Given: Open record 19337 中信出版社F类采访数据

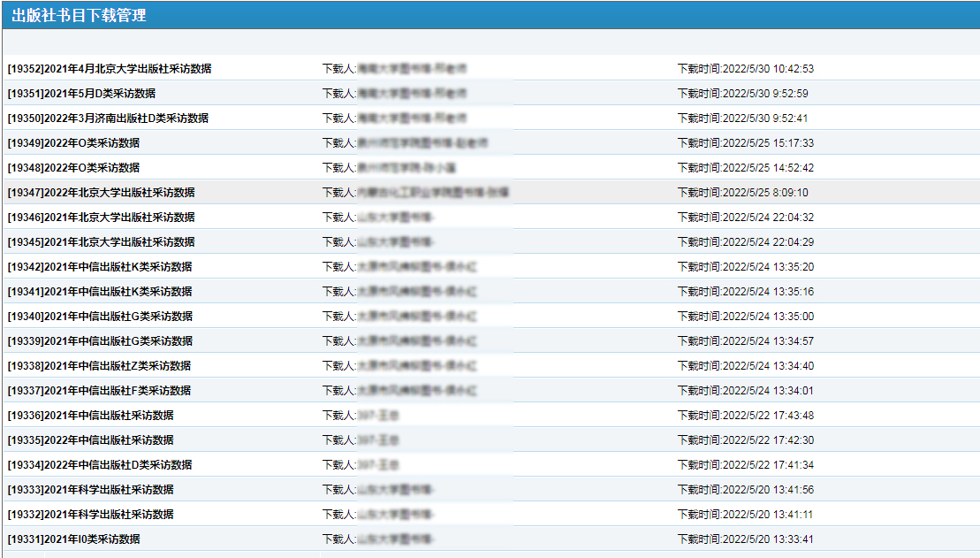Looking at the screenshot, I should pyautogui.click(x=100, y=391).
